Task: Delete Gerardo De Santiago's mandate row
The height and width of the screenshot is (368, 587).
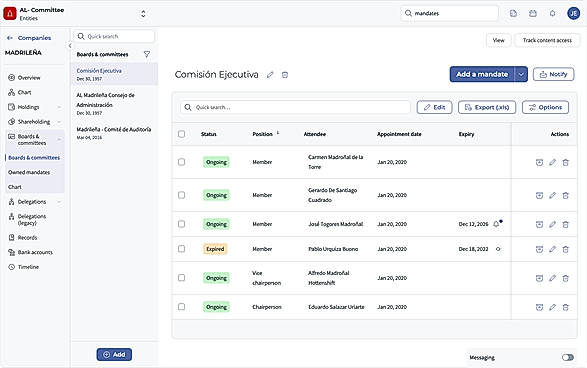Action: 566,195
